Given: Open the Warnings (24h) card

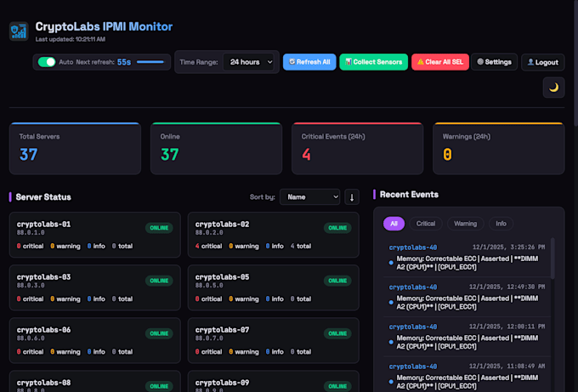Looking at the screenshot, I should pos(498,148).
